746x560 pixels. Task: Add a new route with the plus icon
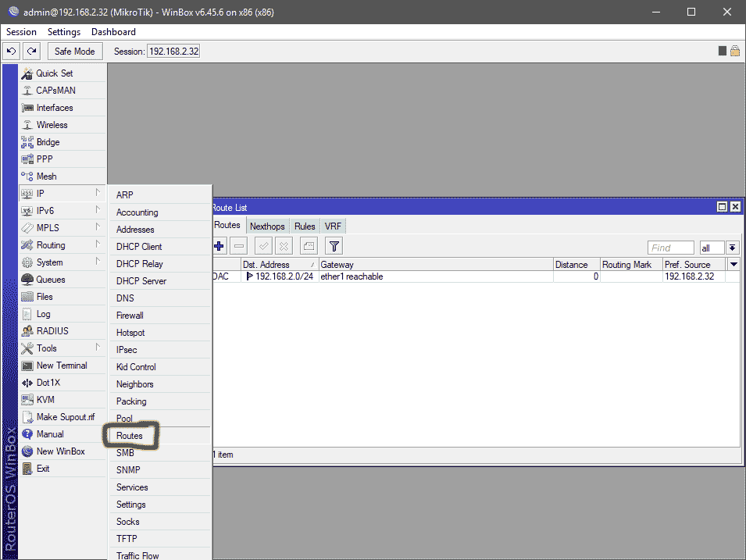[x=218, y=245]
